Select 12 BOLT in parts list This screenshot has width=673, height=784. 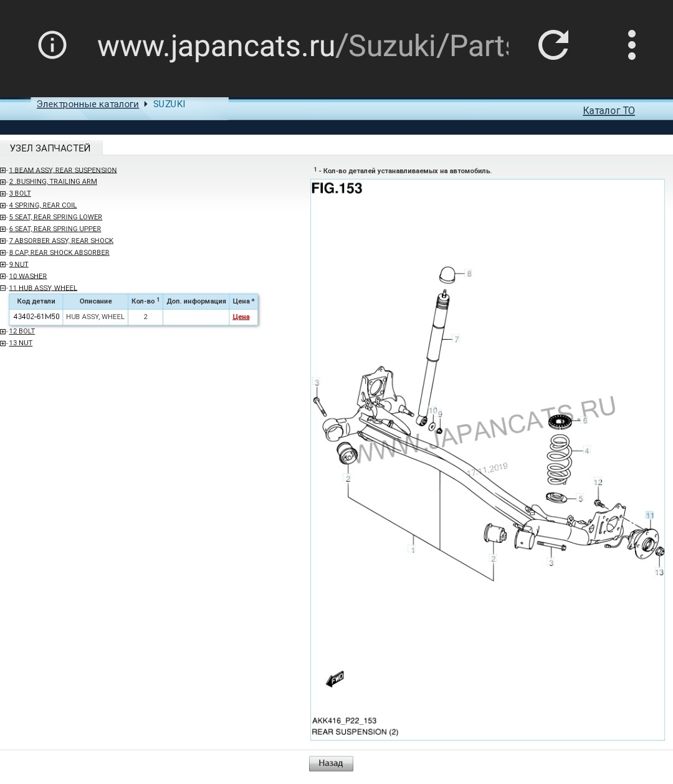[x=22, y=331]
